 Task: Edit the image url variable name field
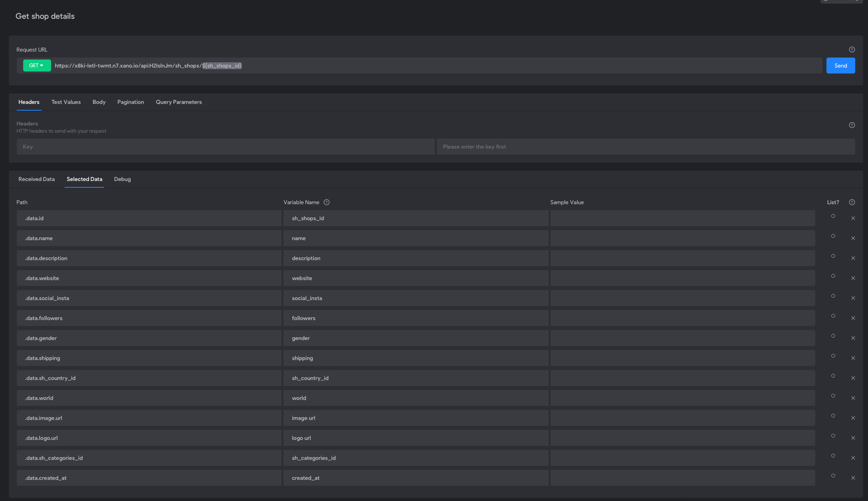(x=416, y=418)
